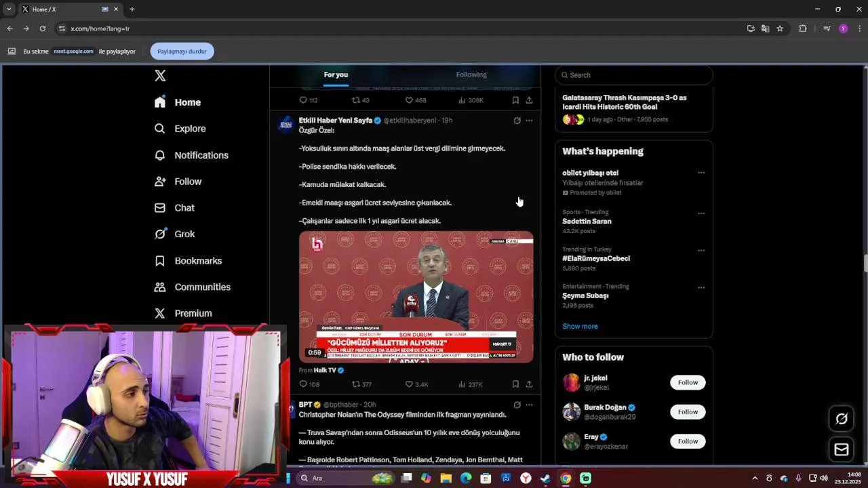868x488 pixels.
Task: Open Yandex browser from the taskbar
Action: (526, 478)
